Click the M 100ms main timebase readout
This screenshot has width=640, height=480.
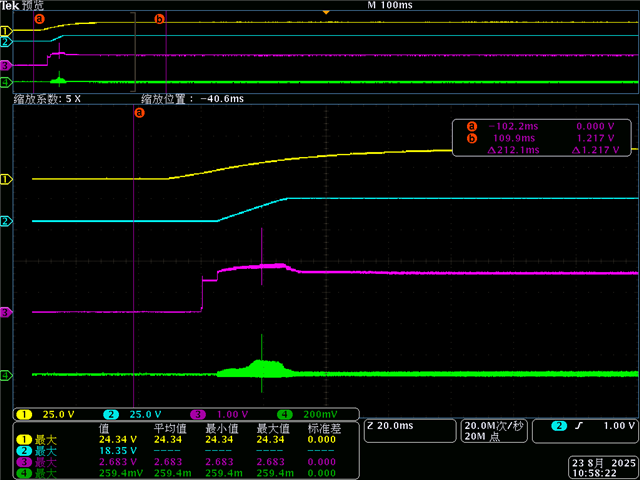(390, 5)
